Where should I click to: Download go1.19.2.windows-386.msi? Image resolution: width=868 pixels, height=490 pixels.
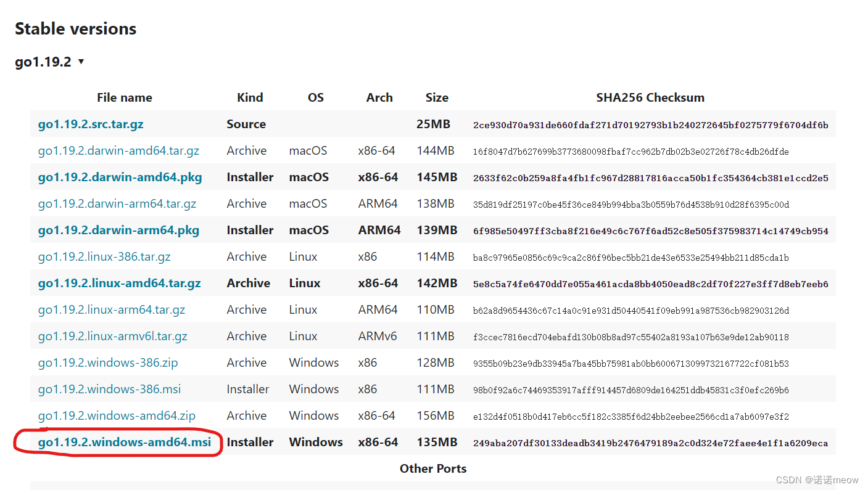(109, 389)
